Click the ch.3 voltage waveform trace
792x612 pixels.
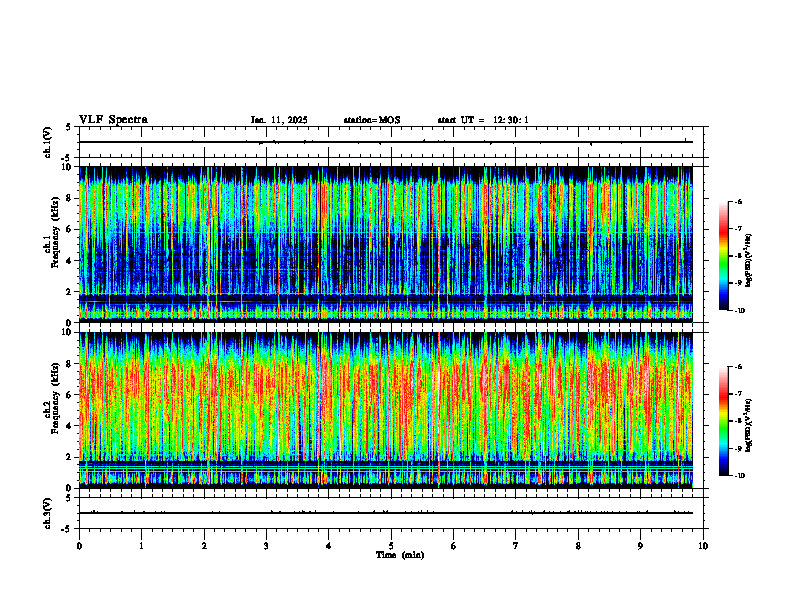click(386, 513)
